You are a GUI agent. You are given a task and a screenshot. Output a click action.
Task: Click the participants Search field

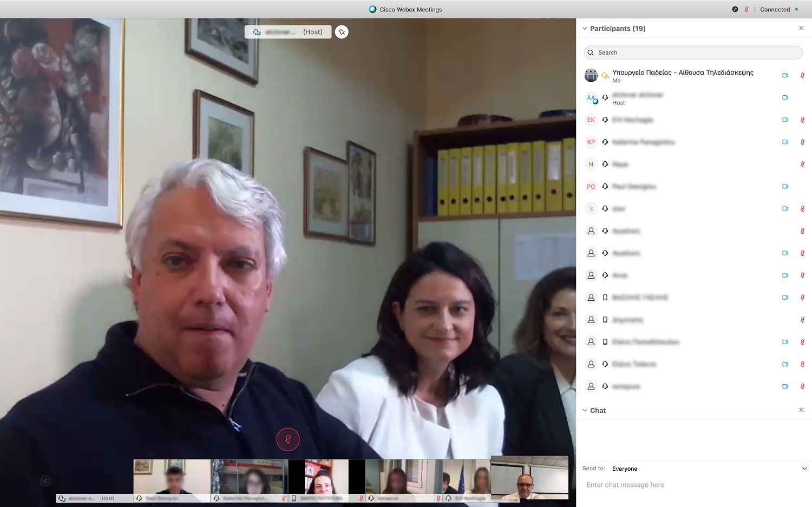(693, 52)
